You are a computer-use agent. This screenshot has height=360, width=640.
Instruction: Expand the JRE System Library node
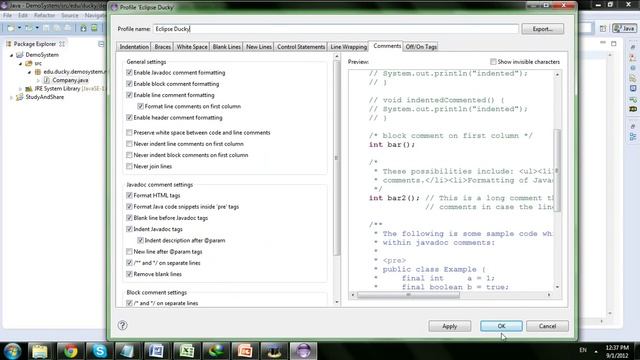(20, 89)
